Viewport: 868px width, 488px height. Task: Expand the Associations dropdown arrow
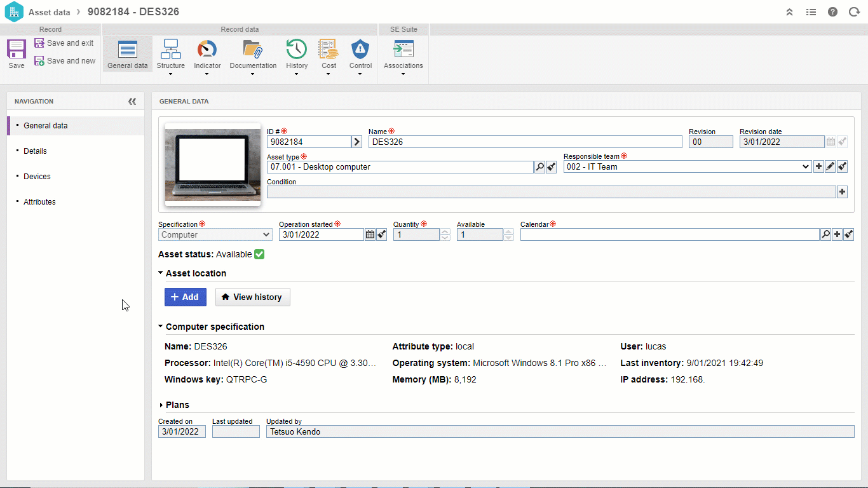pos(403,74)
